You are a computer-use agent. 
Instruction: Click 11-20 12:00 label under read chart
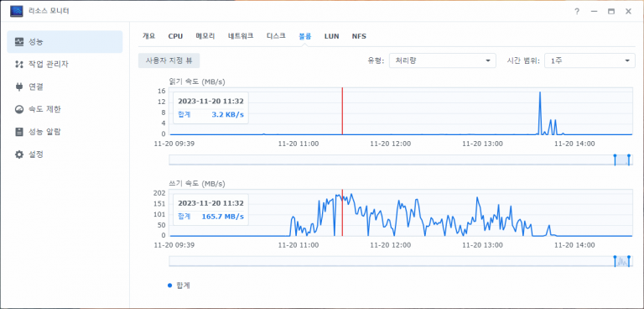pos(390,144)
